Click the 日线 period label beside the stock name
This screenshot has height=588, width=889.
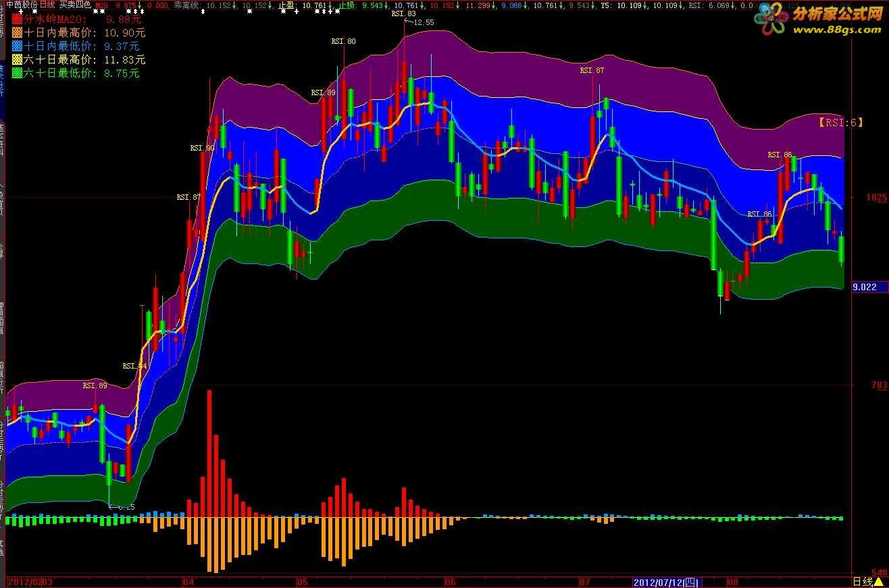[47, 5]
